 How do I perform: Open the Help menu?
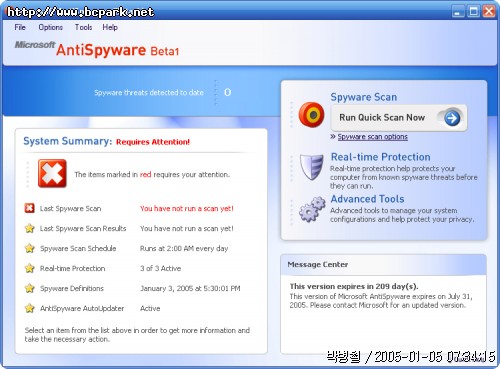click(x=110, y=27)
